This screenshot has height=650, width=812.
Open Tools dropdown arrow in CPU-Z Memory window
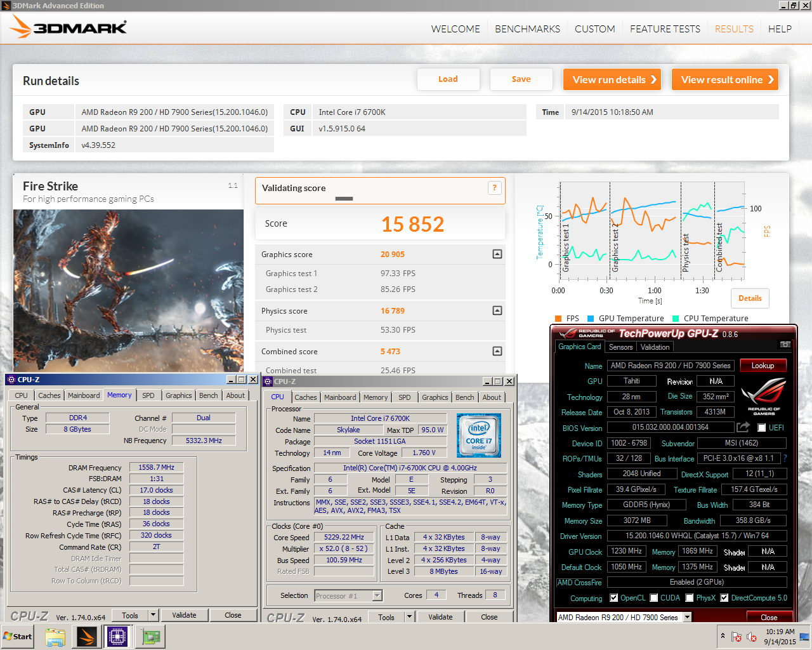(x=153, y=615)
